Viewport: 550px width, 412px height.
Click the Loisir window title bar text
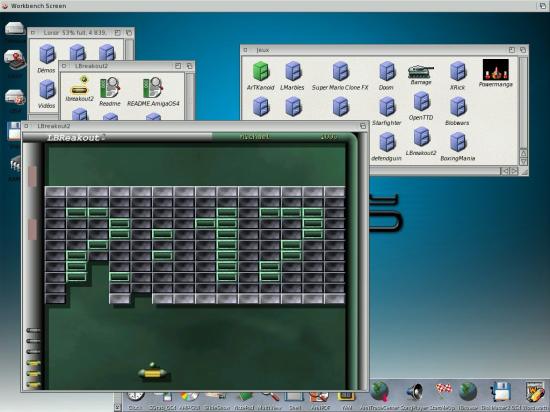pyautogui.click(x=75, y=33)
